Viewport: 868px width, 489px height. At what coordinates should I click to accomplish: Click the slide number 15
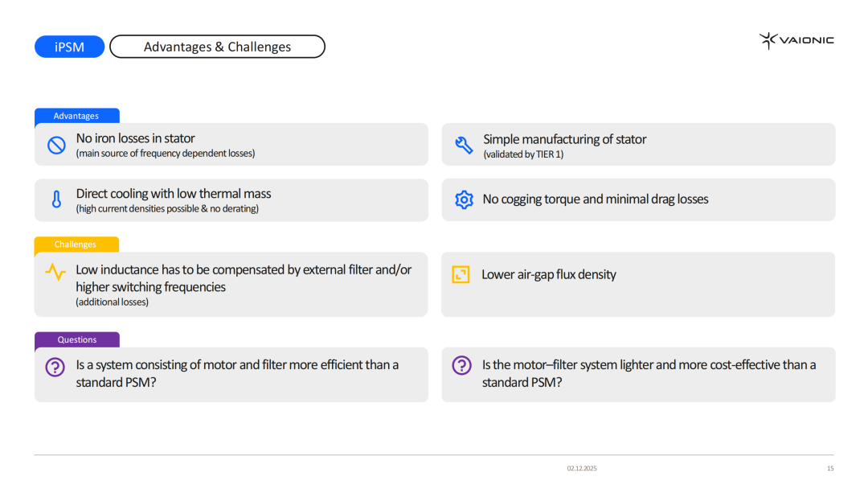click(830, 468)
